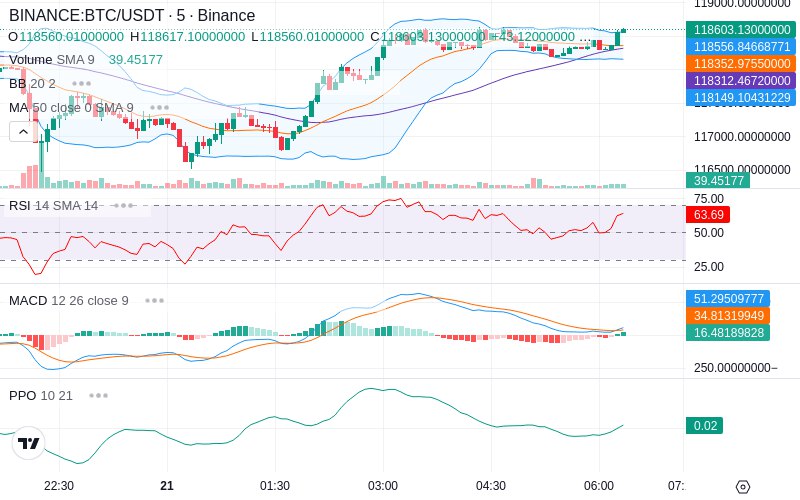Open more options for MACD 12 26 close 9

(x=155, y=301)
